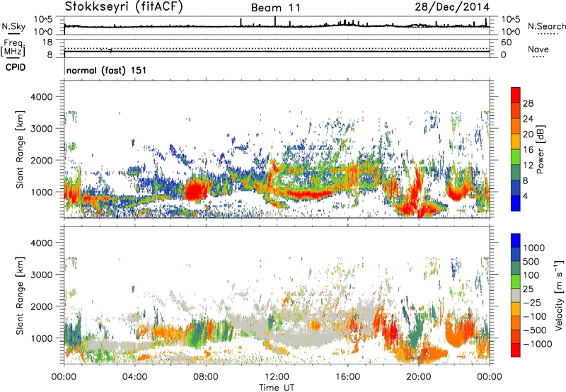Click the normal (fast) 151 mode text
566x392 pixels.
[107, 70]
